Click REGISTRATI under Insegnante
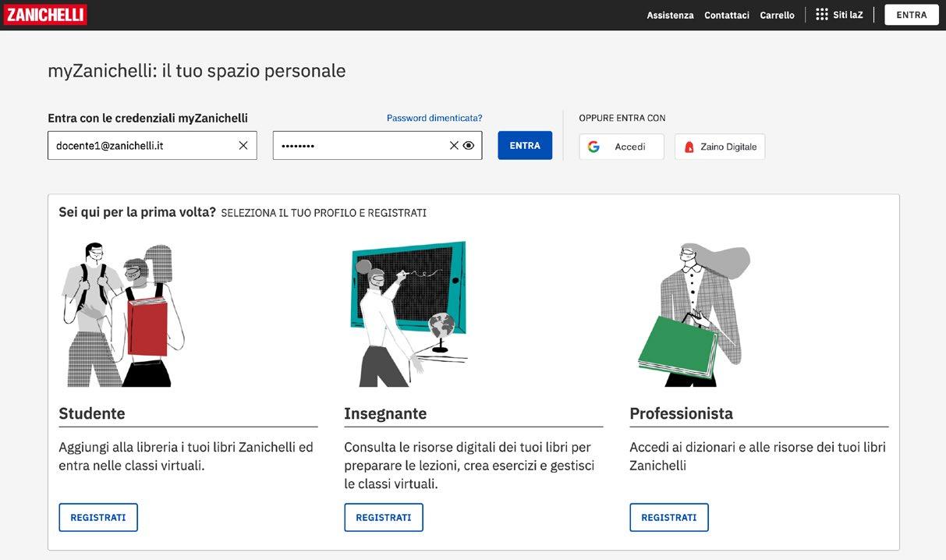 pyautogui.click(x=384, y=518)
